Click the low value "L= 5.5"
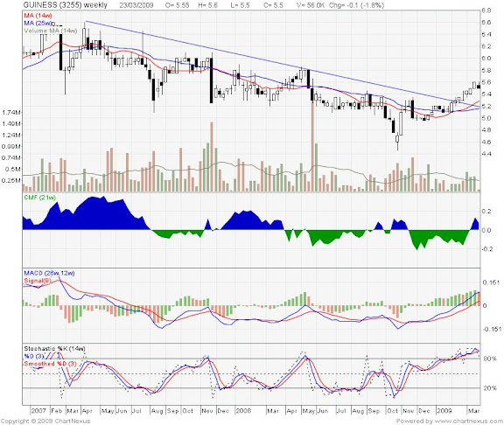The image size is (504, 425). (x=240, y=5)
